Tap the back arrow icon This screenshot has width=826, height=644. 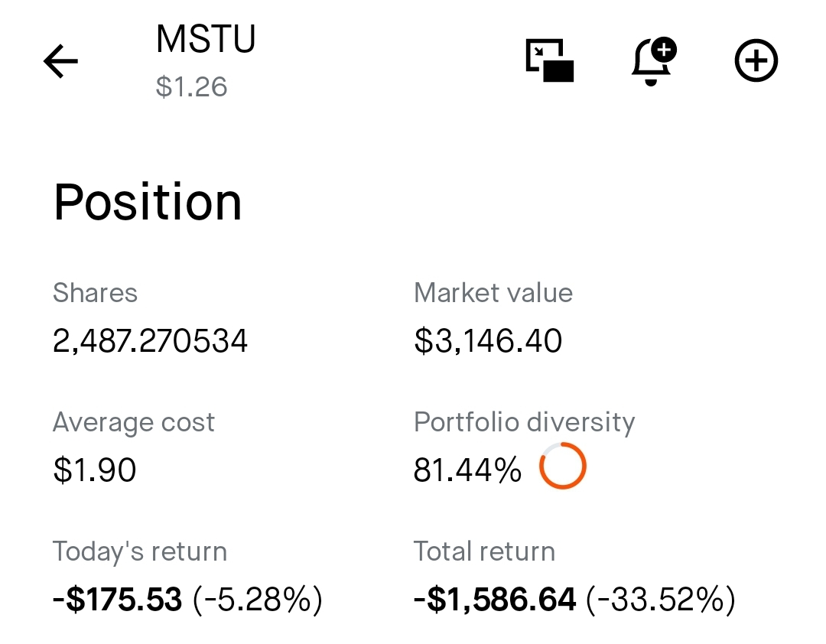click(x=61, y=61)
